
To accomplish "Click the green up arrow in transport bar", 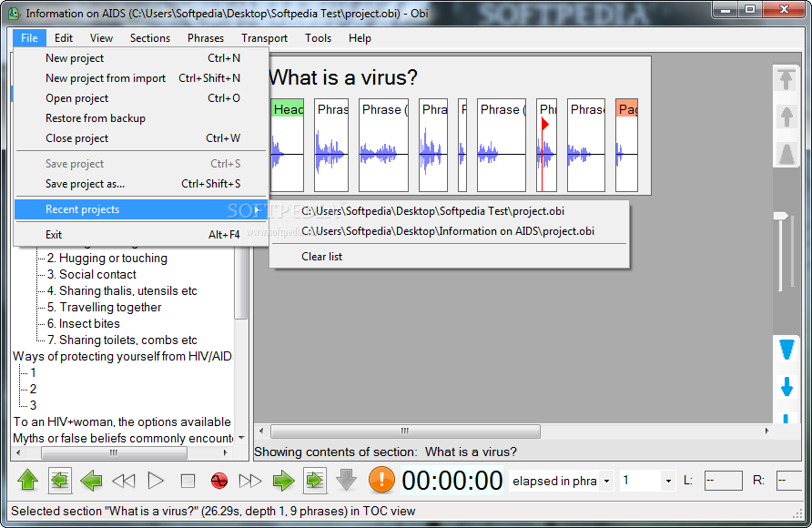I will point(28,481).
